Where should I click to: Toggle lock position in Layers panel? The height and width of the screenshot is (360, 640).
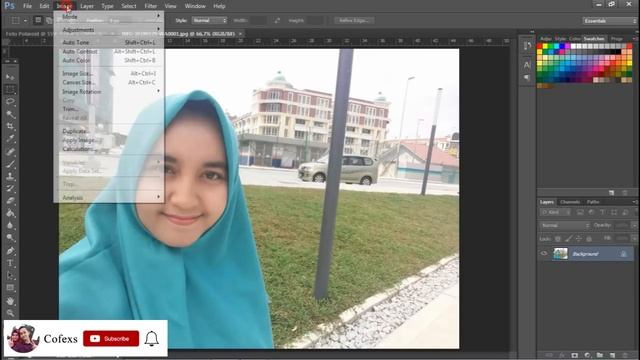578,238
